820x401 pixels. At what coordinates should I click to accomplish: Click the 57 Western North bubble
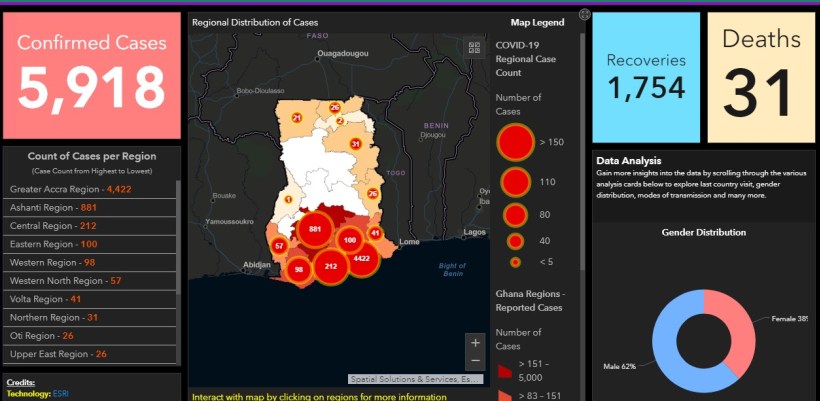[x=279, y=245]
